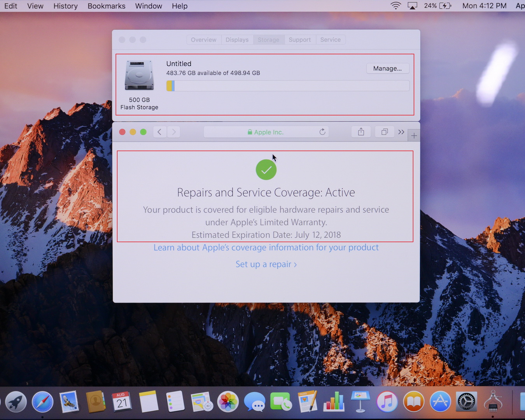
Task: Open the AirPlay display menu icon
Action: 412,6
